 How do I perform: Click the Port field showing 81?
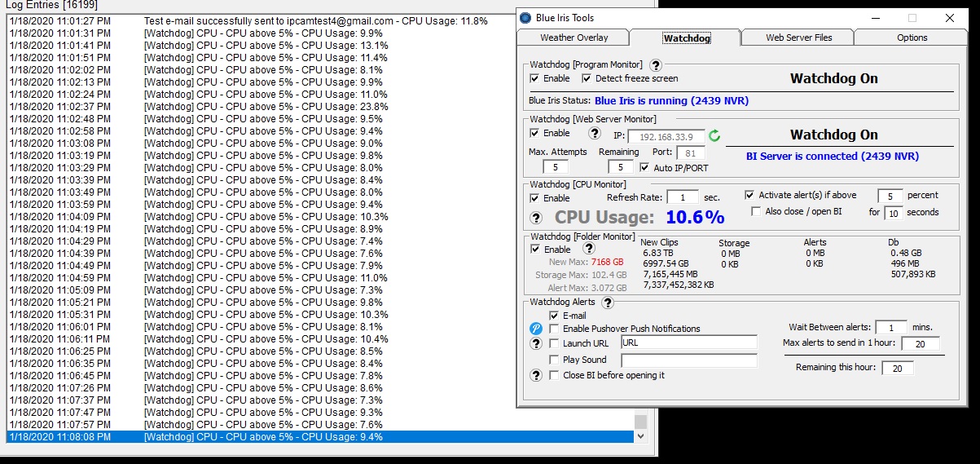tap(690, 152)
